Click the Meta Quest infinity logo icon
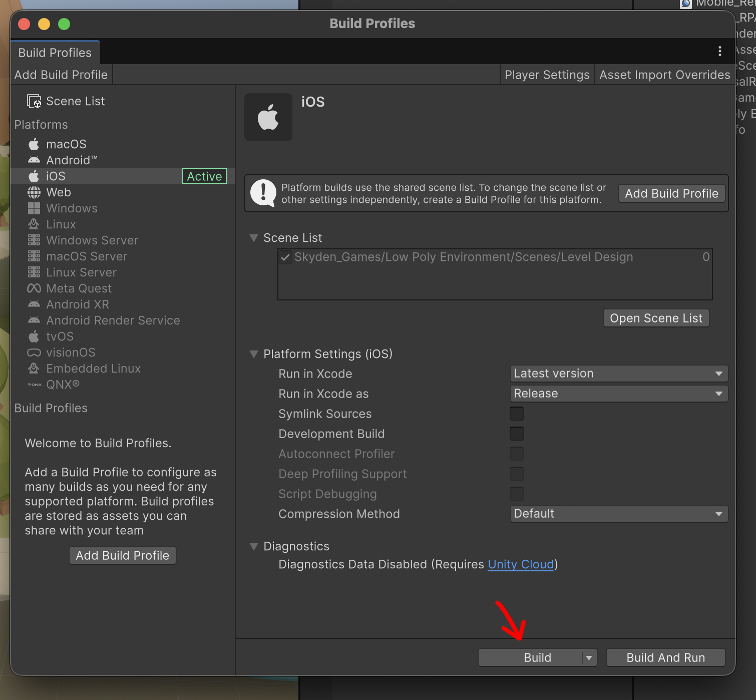Viewport: 756px width, 700px height. (34, 288)
